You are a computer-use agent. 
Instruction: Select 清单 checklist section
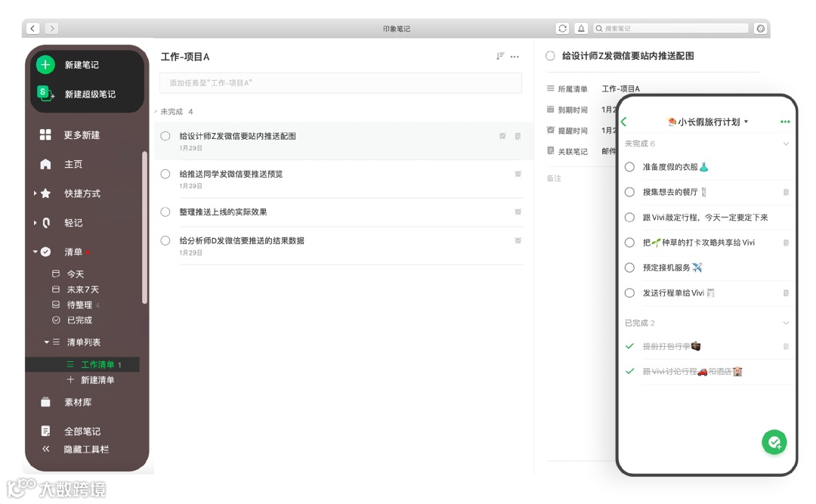(73, 252)
